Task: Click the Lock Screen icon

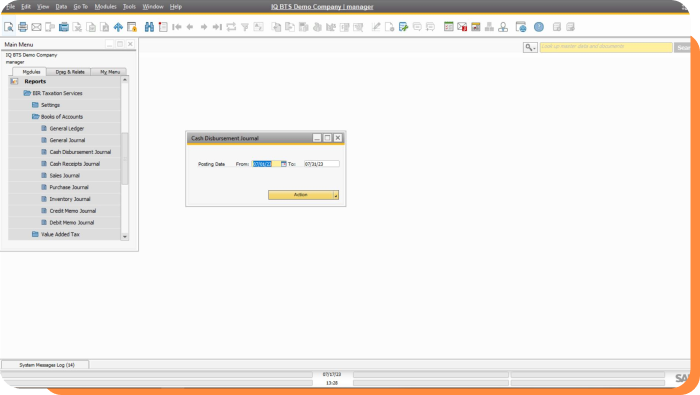Action: click(132, 27)
